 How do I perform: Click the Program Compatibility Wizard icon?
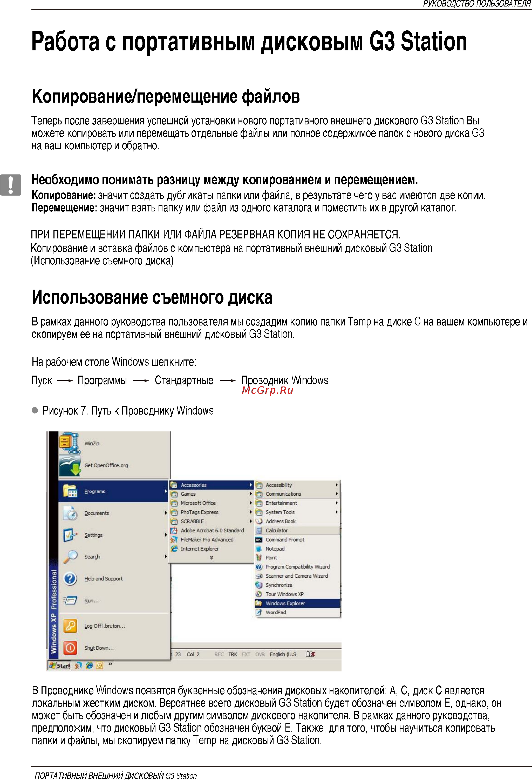point(259,567)
